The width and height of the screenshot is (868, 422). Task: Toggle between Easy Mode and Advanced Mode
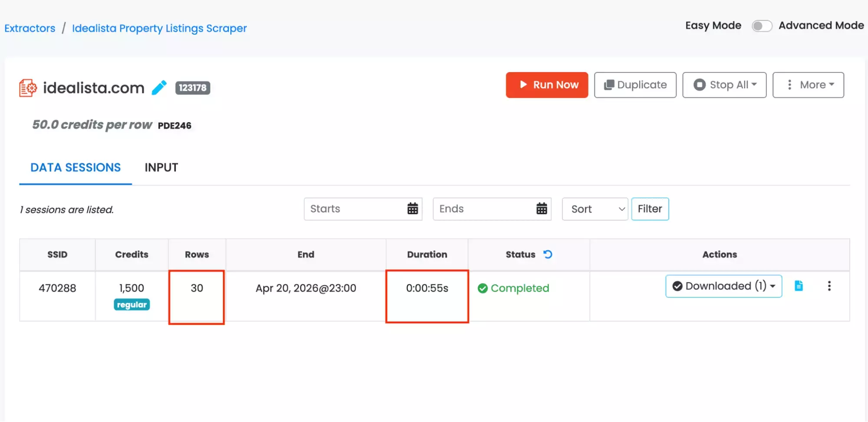[x=762, y=26]
